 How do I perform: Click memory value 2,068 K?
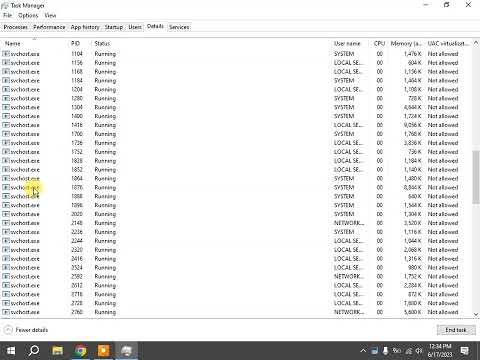413,250
